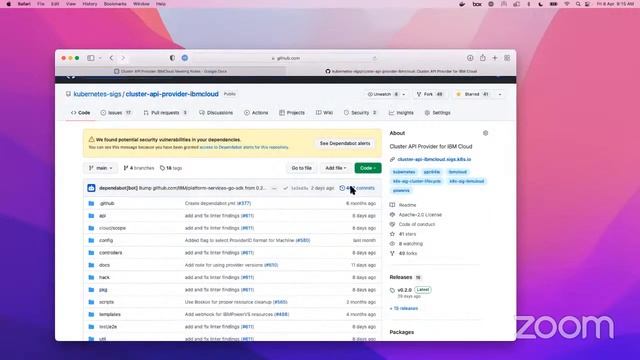Screen dimensions: 640x360
Task: Switch to the Security tab
Action: tap(360, 113)
